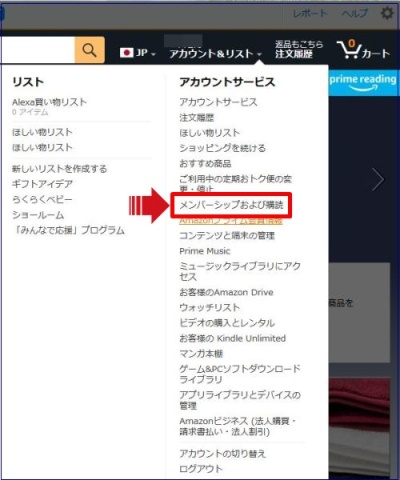400x480 pixels.
Task: Open らくらくベビー
Action: coord(42,199)
